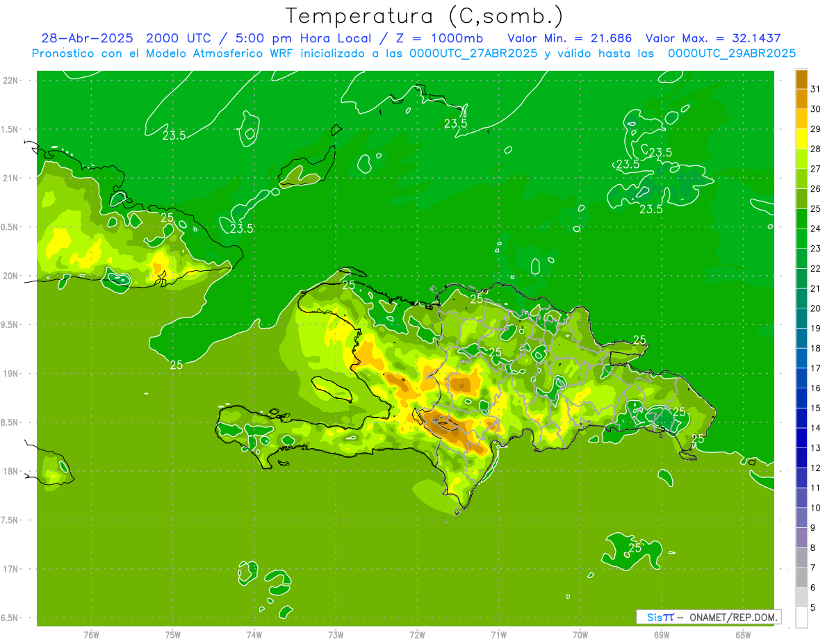This screenshot has height=644, width=834.
Task: Click the date text "28-Abr-2025"
Action: point(88,38)
